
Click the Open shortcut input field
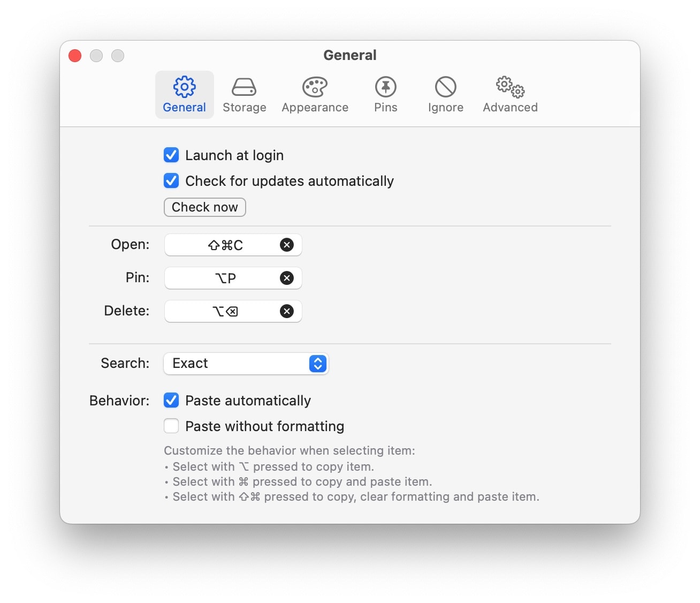225,245
